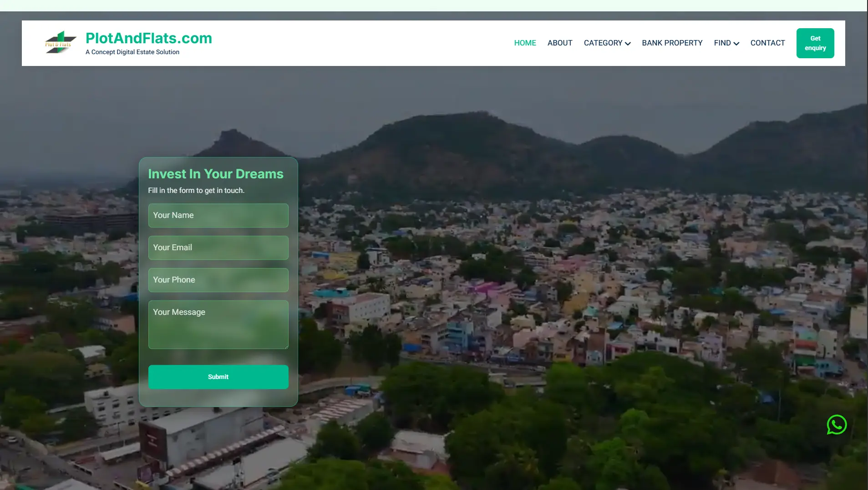Open BANK PROPERTY page
Screen dimensions: 868x490
click(x=672, y=43)
